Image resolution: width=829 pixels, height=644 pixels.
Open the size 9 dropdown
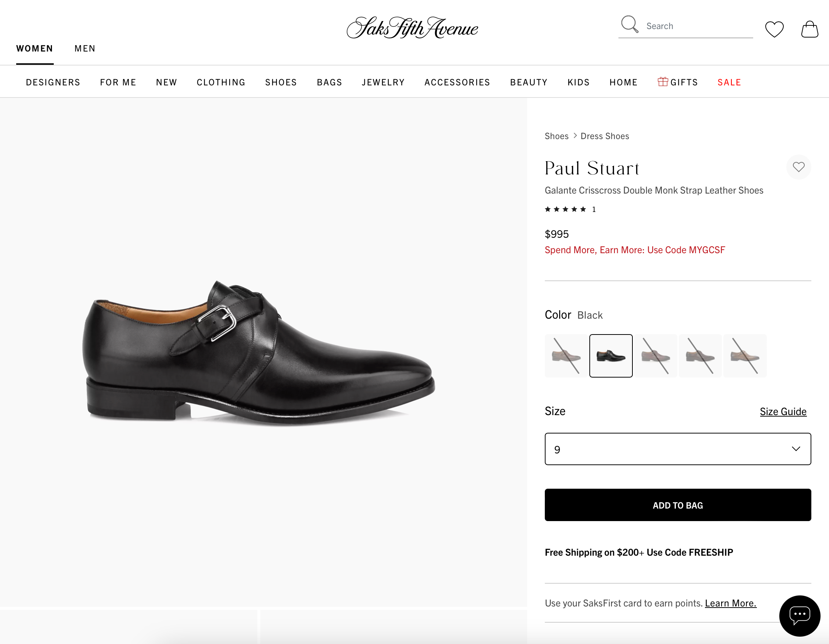coord(678,449)
